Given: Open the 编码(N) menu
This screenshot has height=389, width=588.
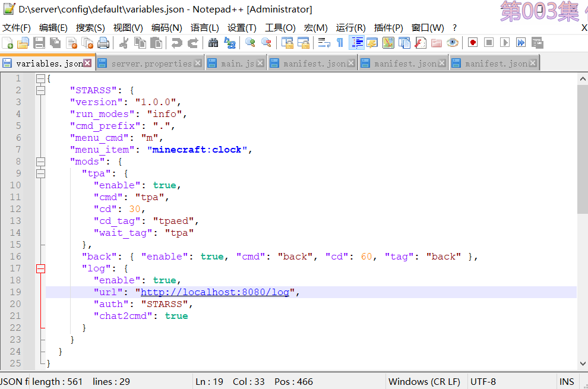Looking at the screenshot, I should point(166,28).
